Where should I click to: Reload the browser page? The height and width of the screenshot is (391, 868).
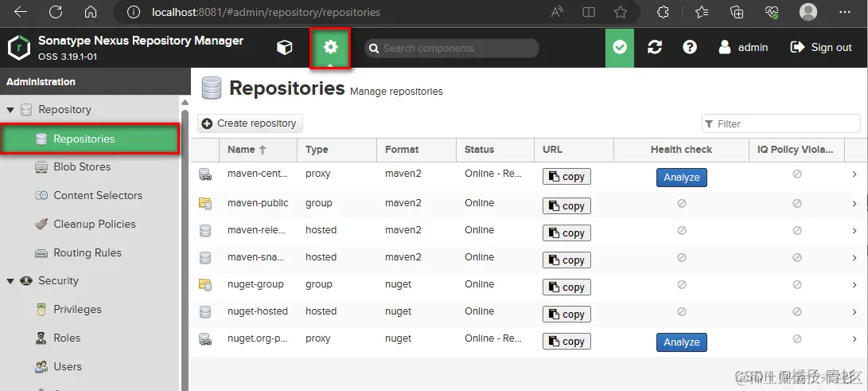[56, 12]
